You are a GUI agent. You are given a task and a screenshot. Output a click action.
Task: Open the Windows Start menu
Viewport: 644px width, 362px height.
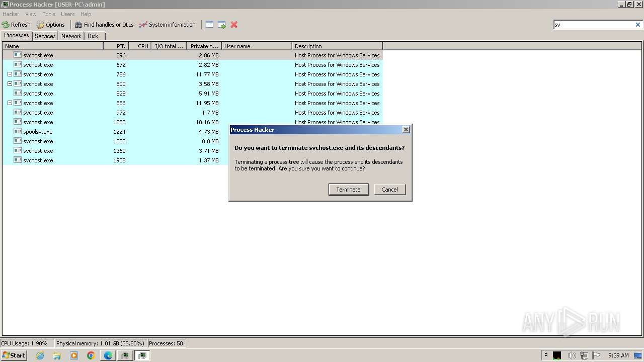pos(14,355)
